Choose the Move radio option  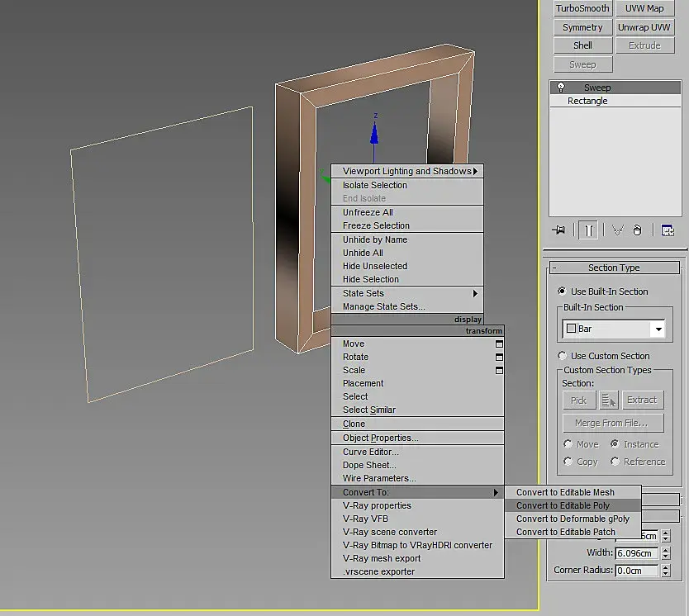tap(568, 444)
